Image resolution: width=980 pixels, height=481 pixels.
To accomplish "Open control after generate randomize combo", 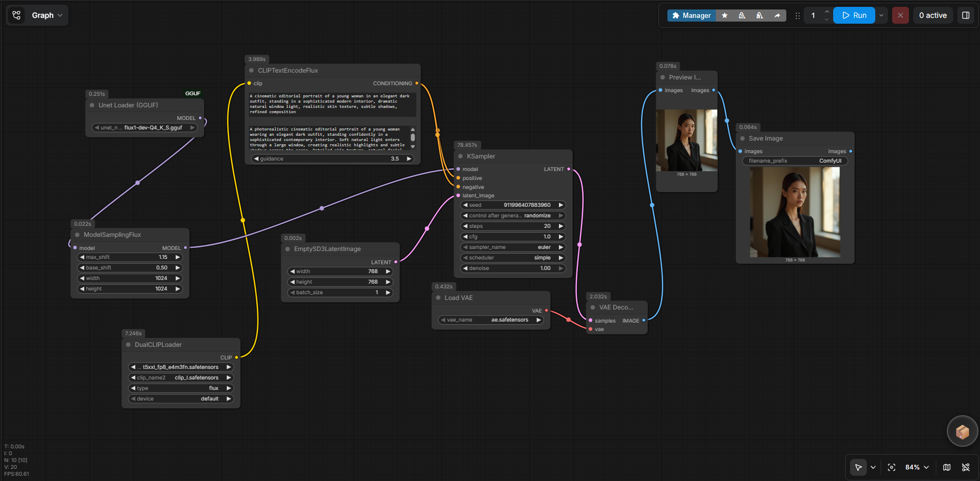I will 513,216.
